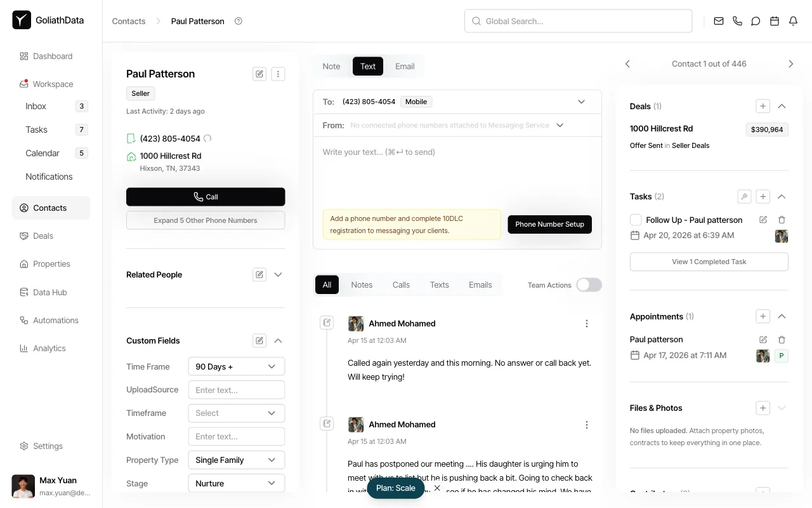Open the Time Frame dropdown
The height and width of the screenshot is (508, 812).
click(x=236, y=366)
